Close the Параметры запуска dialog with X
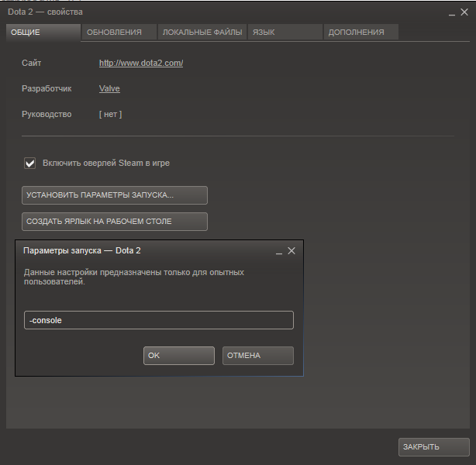 [x=291, y=251]
